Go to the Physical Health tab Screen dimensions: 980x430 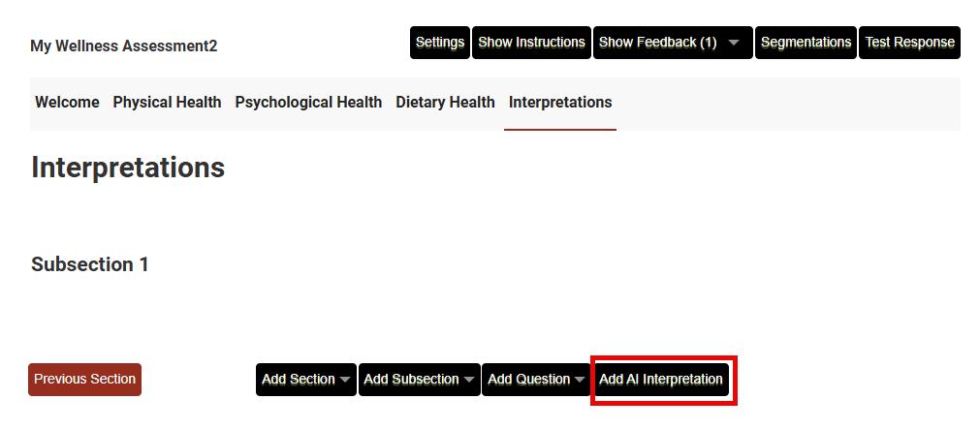tap(167, 103)
